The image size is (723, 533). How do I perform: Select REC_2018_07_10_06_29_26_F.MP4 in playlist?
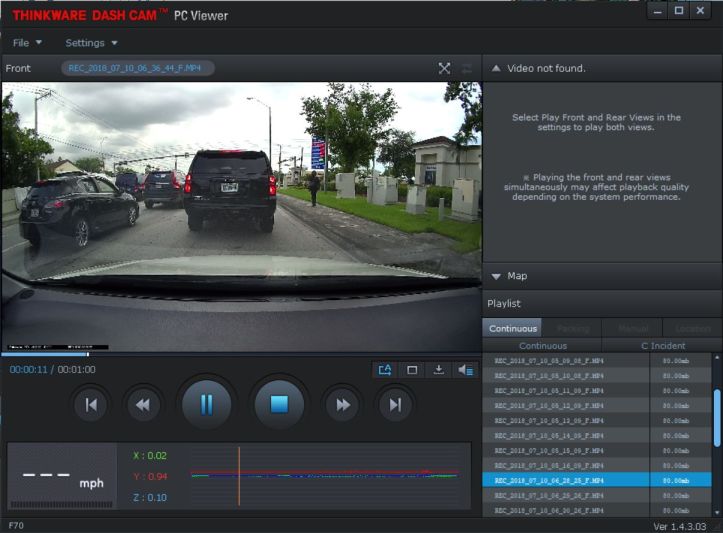pyautogui.click(x=597, y=496)
